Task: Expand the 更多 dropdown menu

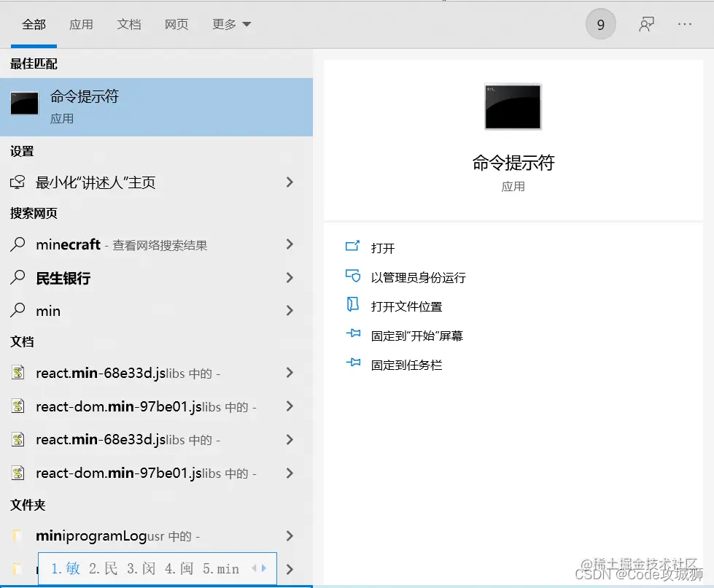Action: pyautogui.click(x=231, y=24)
